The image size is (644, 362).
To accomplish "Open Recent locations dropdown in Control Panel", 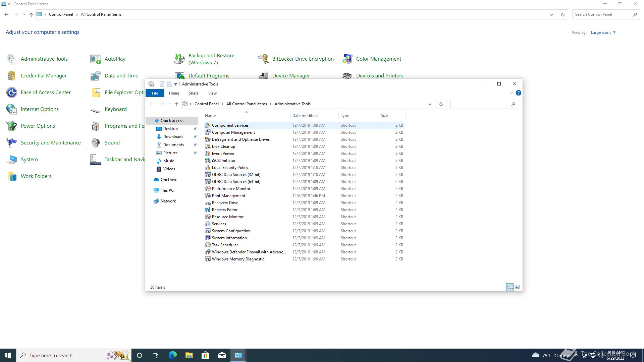I will tap(24, 14).
